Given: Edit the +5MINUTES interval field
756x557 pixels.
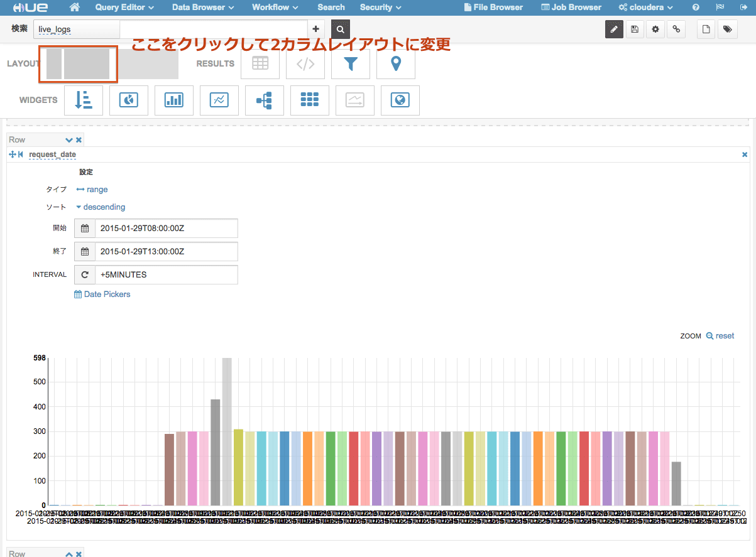Looking at the screenshot, I should (x=167, y=274).
